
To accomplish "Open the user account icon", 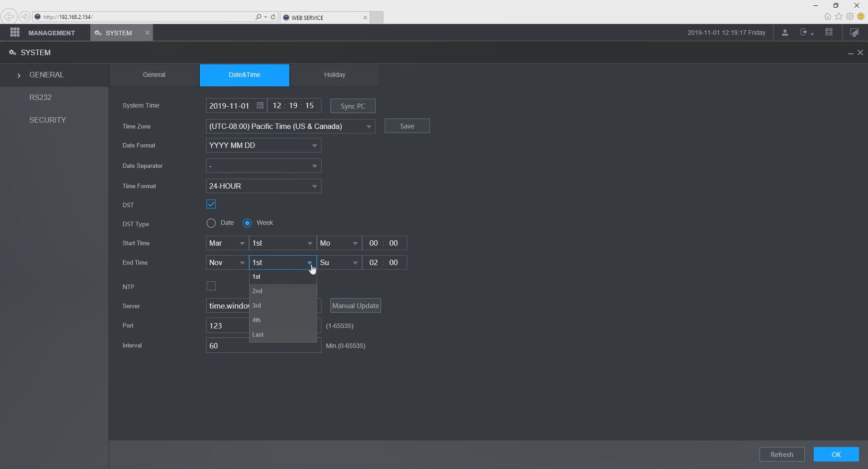I will click(785, 33).
